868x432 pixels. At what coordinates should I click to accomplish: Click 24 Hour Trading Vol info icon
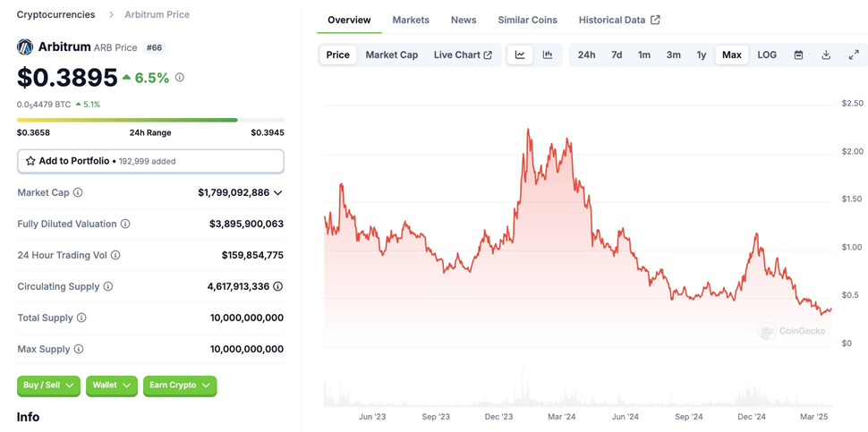(x=115, y=256)
